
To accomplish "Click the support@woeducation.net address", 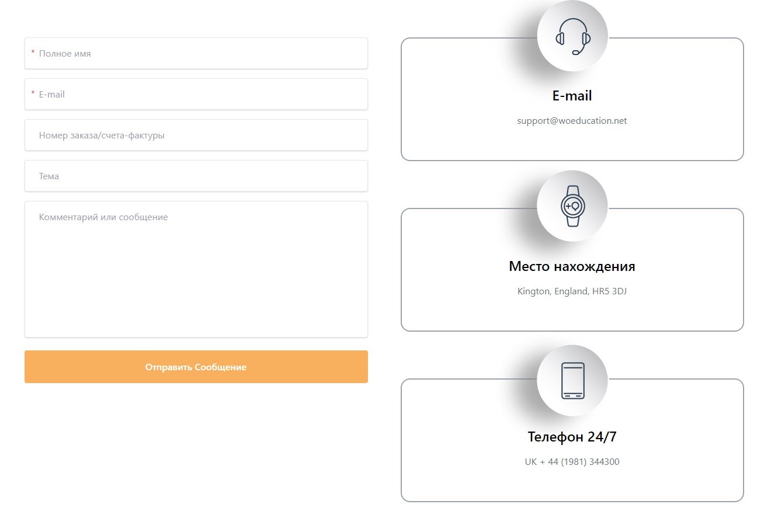I will coord(572,121).
